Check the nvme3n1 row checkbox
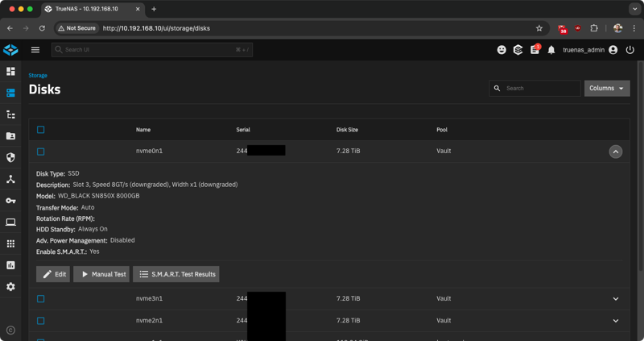 pos(41,299)
